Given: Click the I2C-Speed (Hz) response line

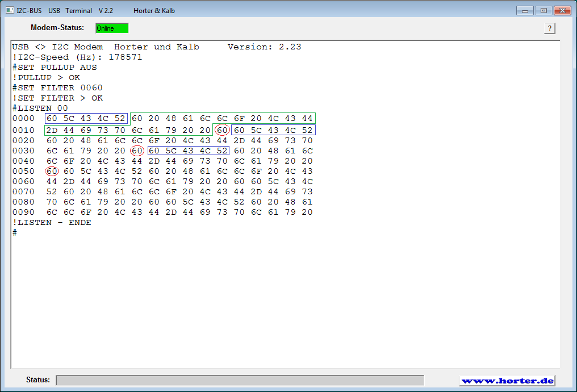Looking at the screenshot, I should (77, 57).
